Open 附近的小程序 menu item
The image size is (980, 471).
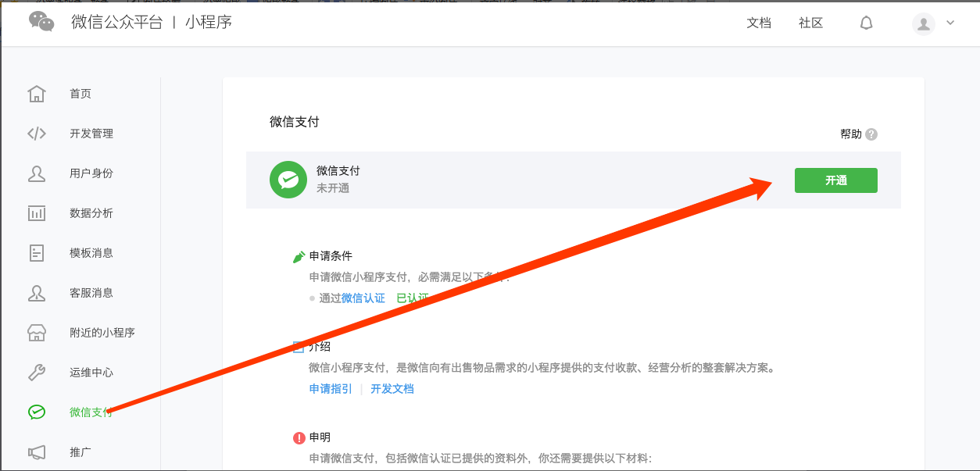tap(102, 333)
